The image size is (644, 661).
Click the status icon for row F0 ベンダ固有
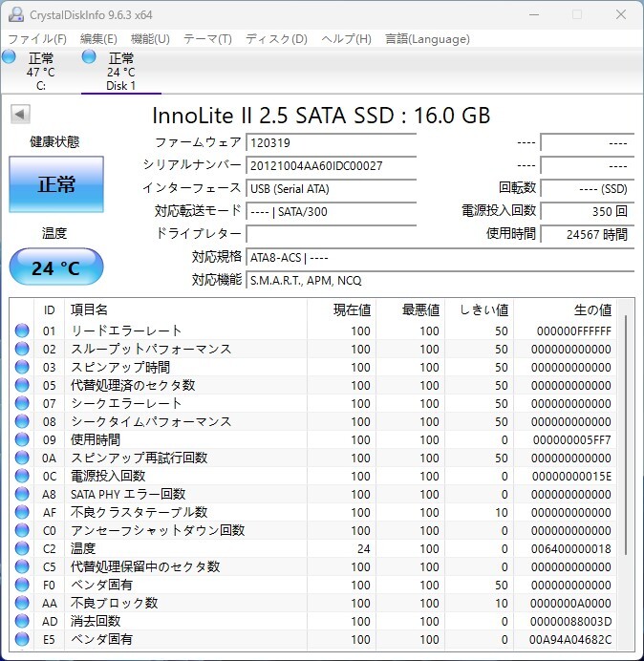click(22, 585)
